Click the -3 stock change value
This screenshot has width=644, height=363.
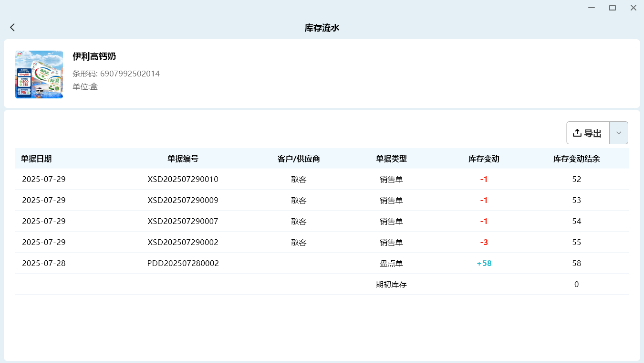point(484,243)
